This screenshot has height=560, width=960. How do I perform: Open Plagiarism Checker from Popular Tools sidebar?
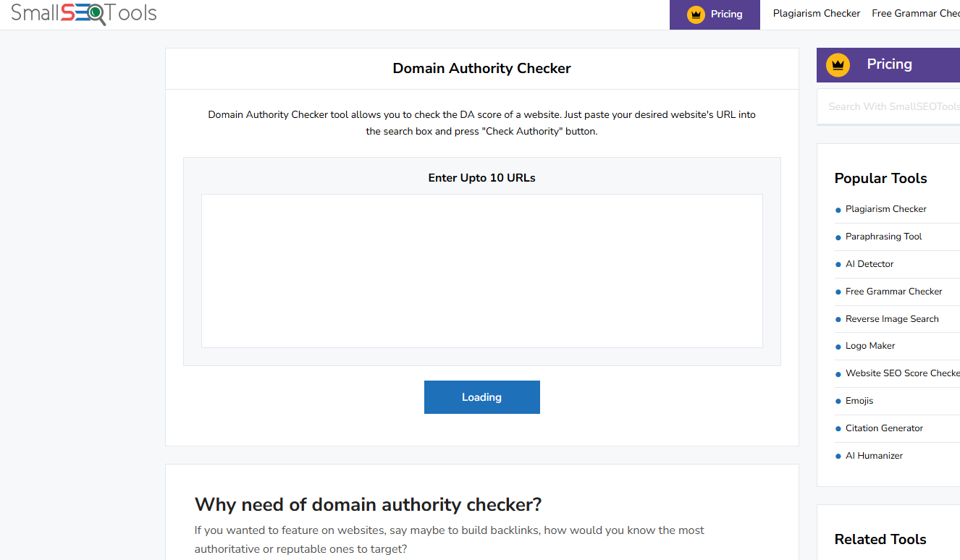(x=886, y=208)
